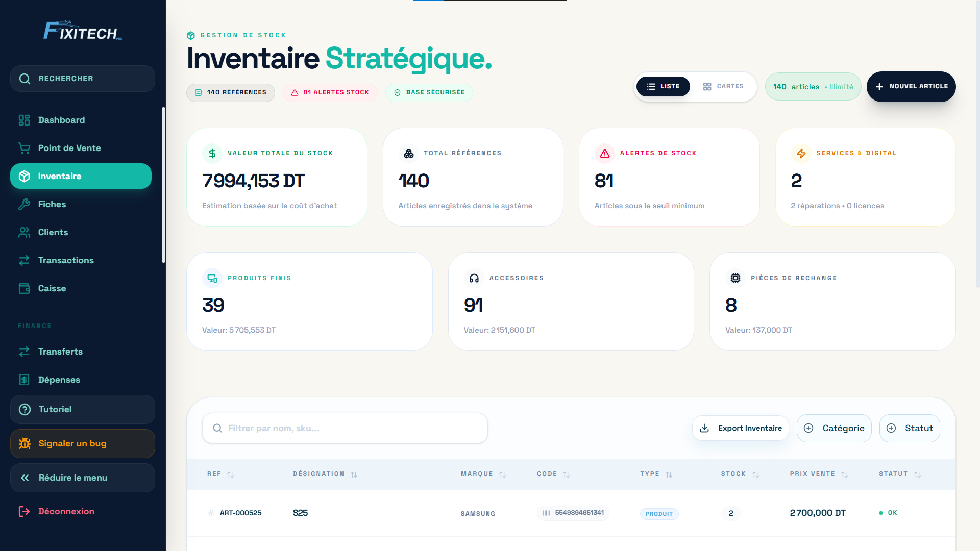Click the headphones Accessoires icon

[474, 278]
